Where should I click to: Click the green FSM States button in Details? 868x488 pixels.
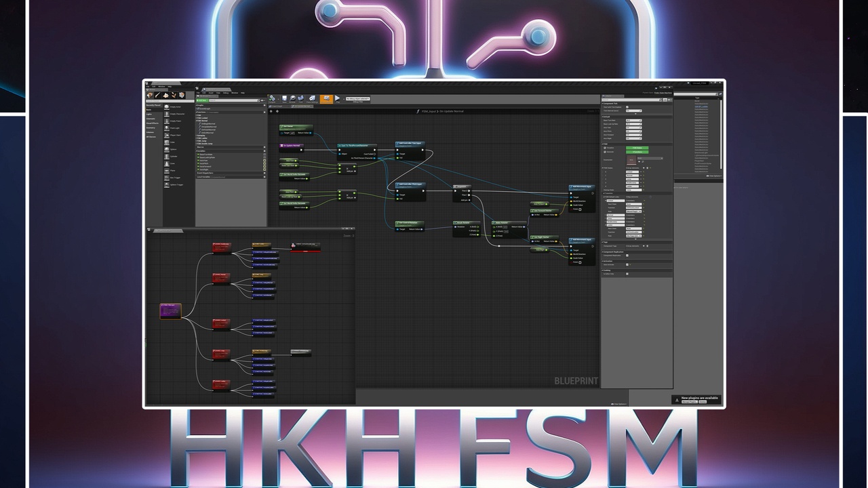coord(637,148)
